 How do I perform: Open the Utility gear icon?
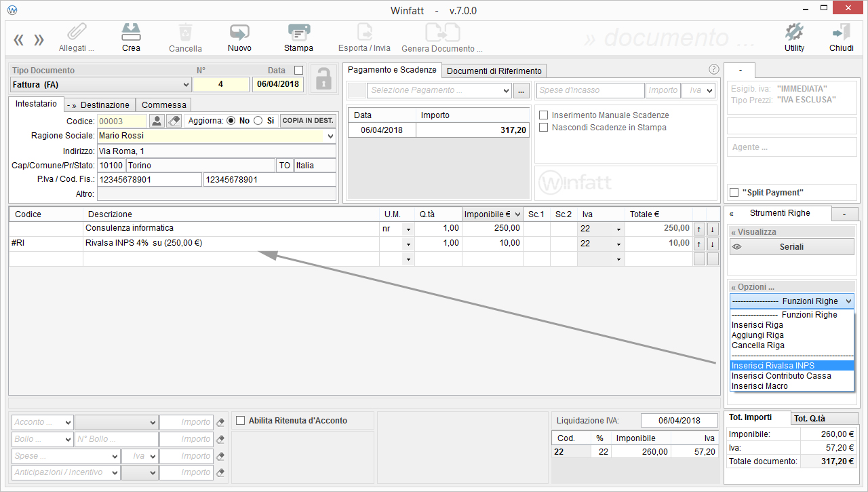[794, 33]
